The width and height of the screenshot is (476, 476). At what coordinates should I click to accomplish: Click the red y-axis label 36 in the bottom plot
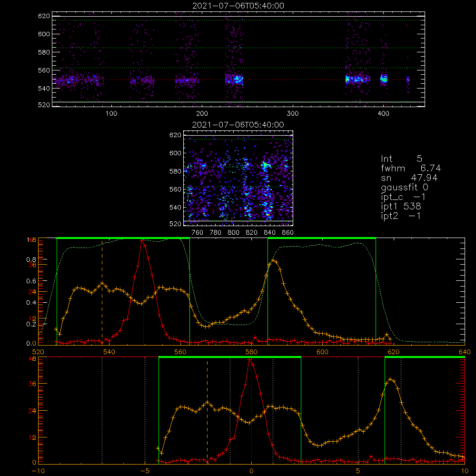click(x=32, y=384)
